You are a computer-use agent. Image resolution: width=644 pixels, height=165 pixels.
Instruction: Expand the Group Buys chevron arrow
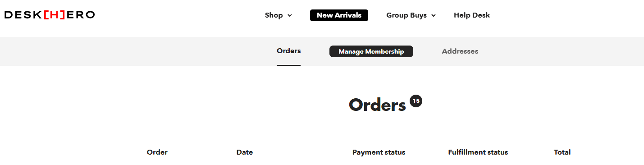click(434, 15)
